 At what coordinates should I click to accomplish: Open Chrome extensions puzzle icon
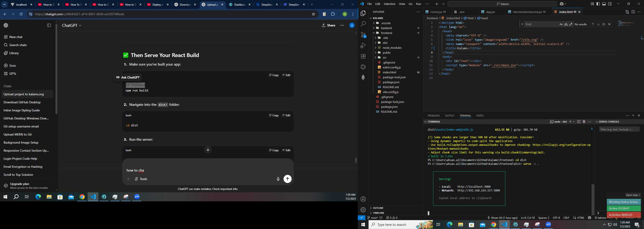click(x=333, y=14)
